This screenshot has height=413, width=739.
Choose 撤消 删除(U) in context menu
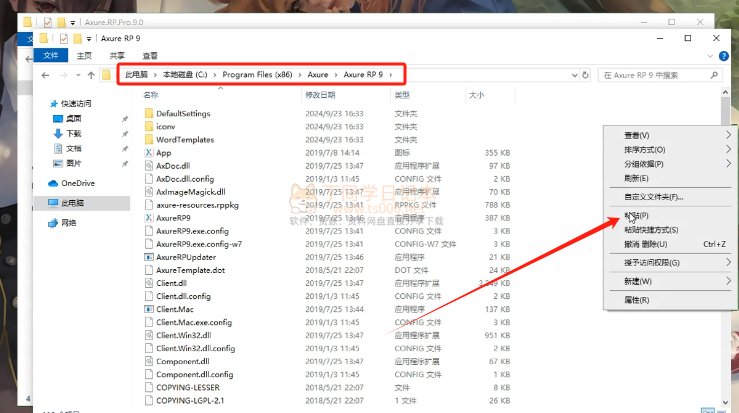click(x=671, y=244)
